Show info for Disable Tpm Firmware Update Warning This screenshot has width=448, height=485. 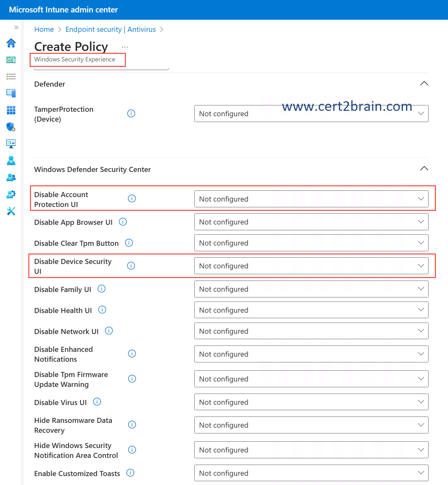pyautogui.click(x=132, y=379)
